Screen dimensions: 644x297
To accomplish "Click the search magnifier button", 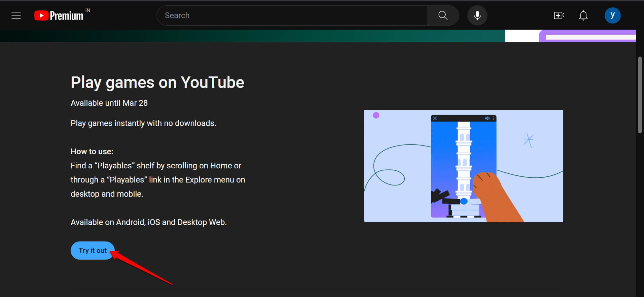I will [443, 15].
